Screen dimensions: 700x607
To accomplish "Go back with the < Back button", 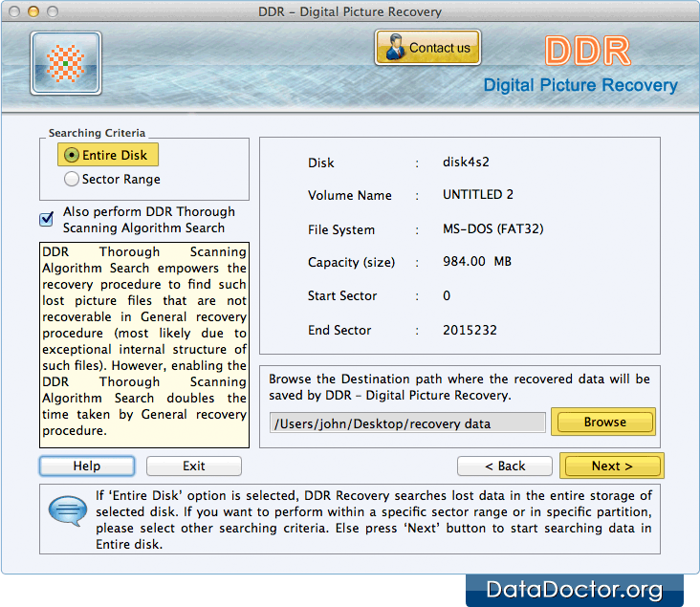I will 505,466.
